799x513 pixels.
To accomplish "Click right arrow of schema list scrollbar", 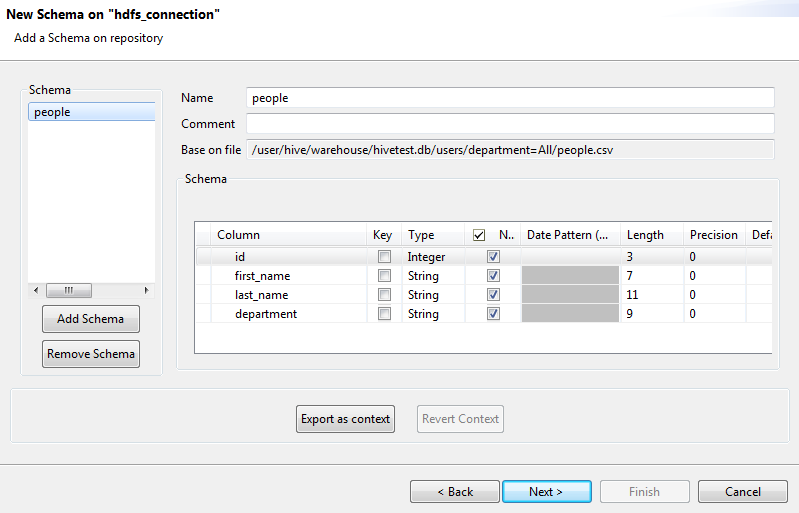I will [x=146, y=290].
